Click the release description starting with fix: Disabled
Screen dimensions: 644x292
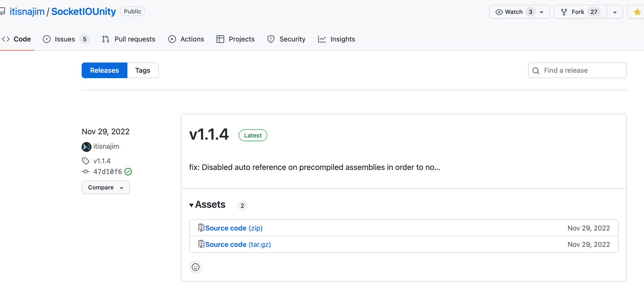(x=315, y=167)
